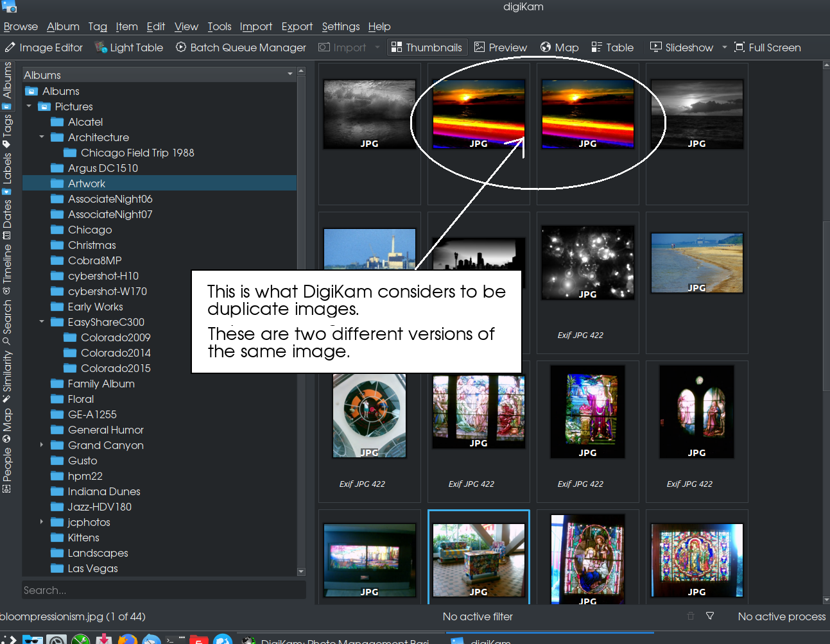Open the Settings menu
The height and width of the screenshot is (644, 830).
click(340, 26)
